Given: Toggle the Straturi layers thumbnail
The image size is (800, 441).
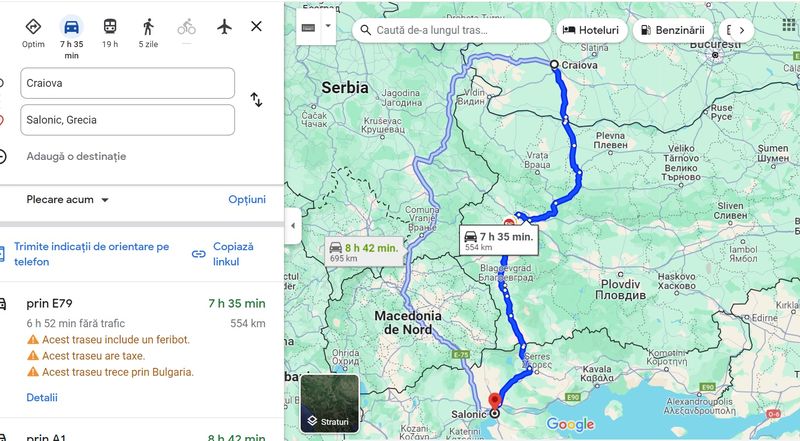Looking at the screenshot, I should [x=330, y=404].
